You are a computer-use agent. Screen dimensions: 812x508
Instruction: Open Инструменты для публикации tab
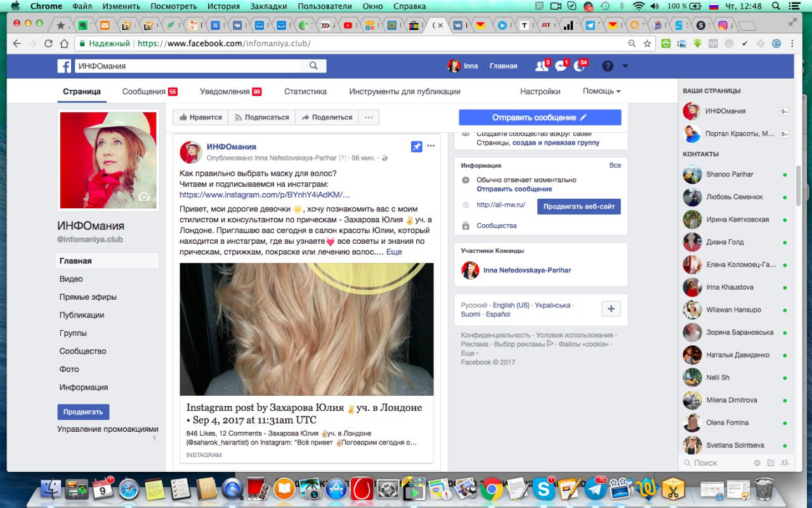(x=405, y=91)
